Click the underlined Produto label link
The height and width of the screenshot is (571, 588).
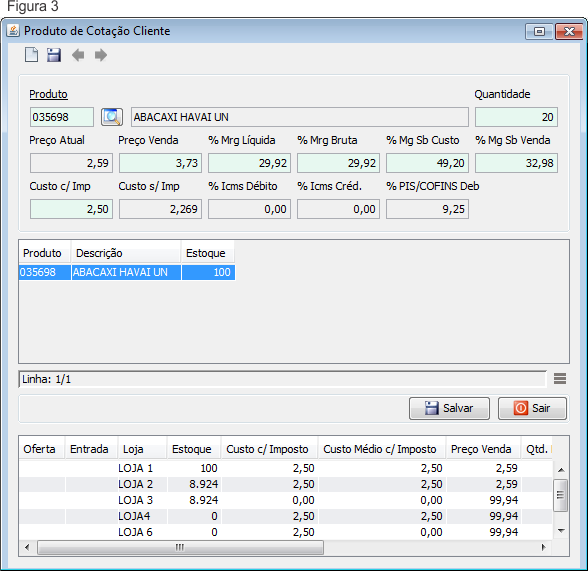(48, 94)
